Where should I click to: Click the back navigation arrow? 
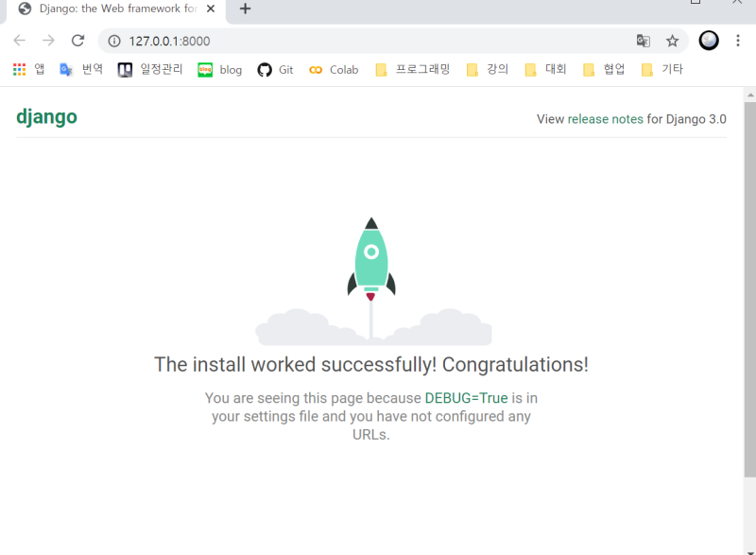[19, 42]
